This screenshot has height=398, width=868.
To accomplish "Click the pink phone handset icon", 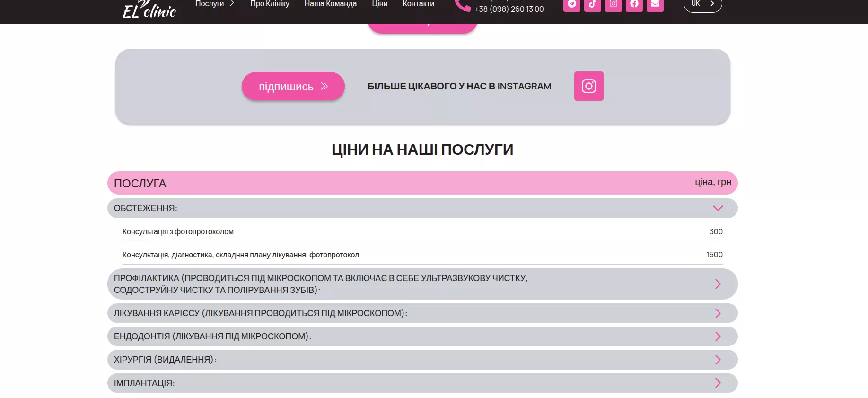I will pyautogui.click(x=462, y=5).
